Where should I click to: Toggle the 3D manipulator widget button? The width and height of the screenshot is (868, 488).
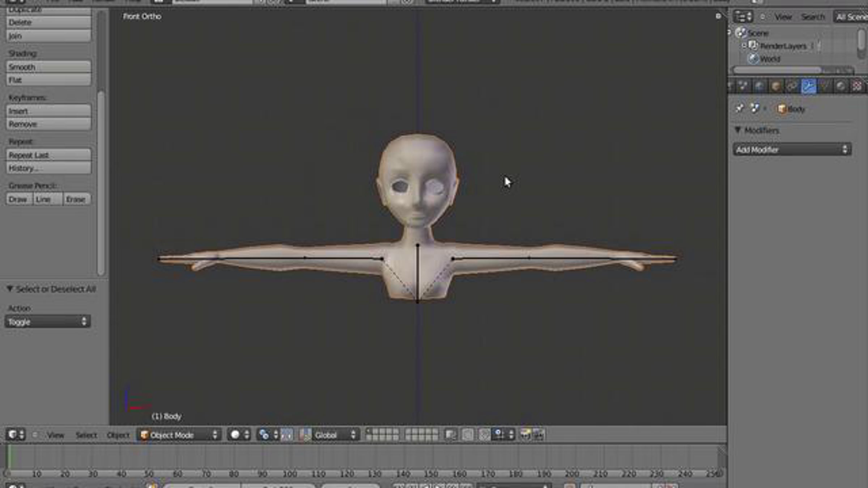coord(287,435)
